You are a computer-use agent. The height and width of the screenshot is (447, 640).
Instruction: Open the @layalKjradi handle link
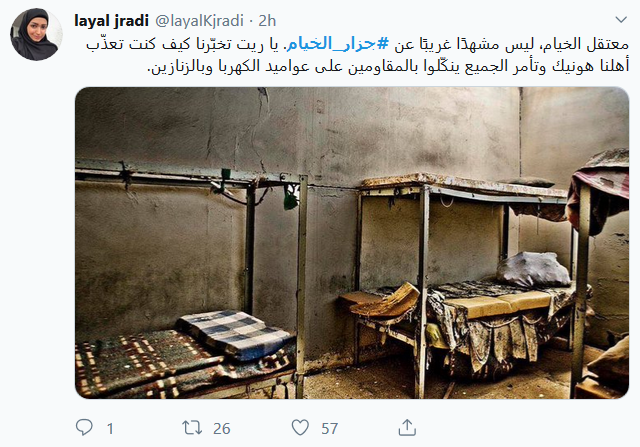point(200,20)
